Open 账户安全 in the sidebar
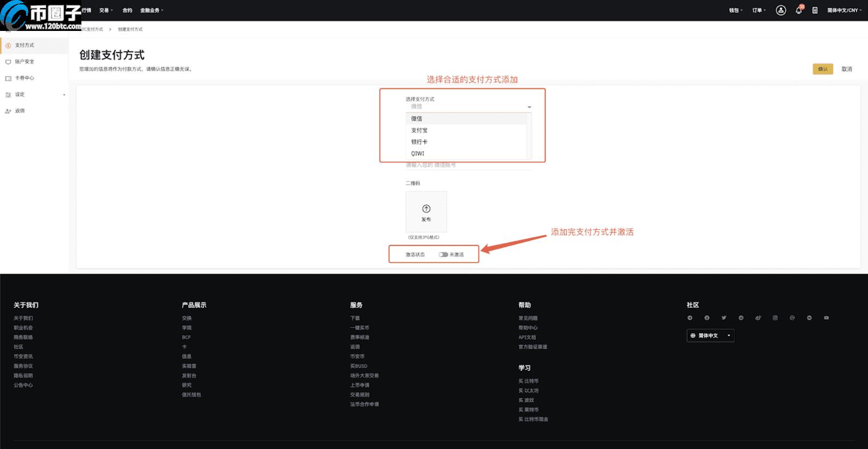This screenshot has width=868, height=449. tap(24, 62)
